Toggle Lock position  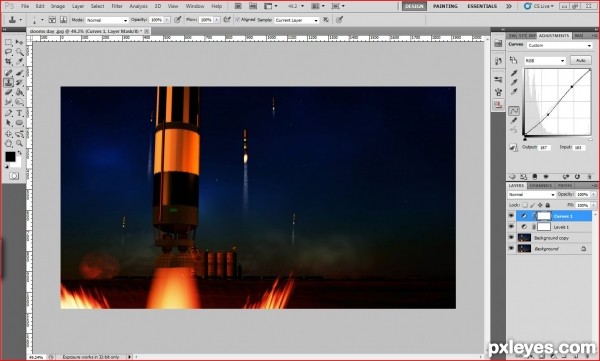click(540, 205)
